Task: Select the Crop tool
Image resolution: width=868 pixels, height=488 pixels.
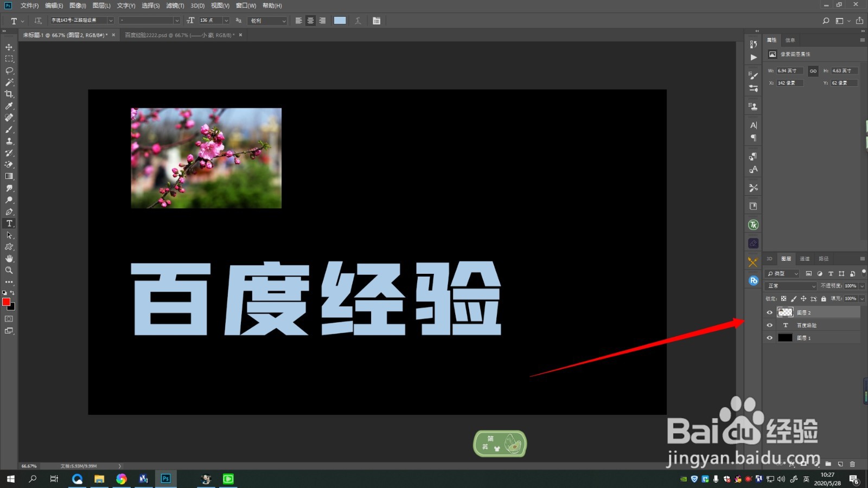Action: click(x=9, y=94)
